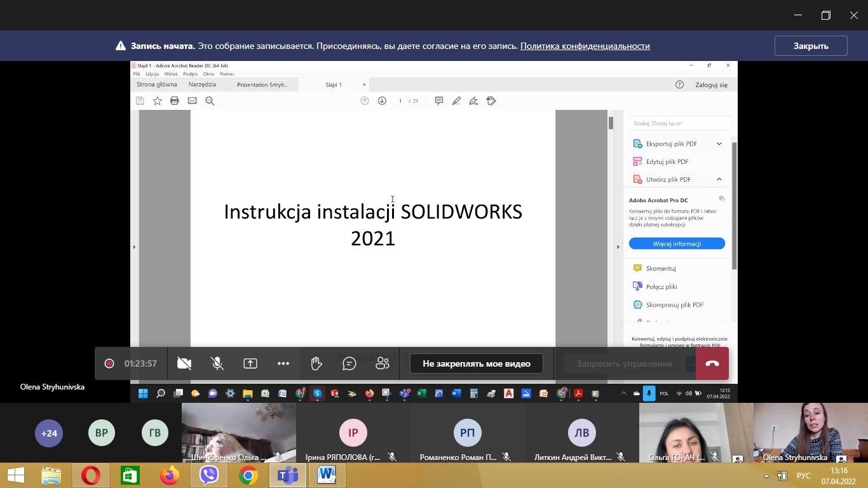Go to next page with down arrow

tap(382, 100)
